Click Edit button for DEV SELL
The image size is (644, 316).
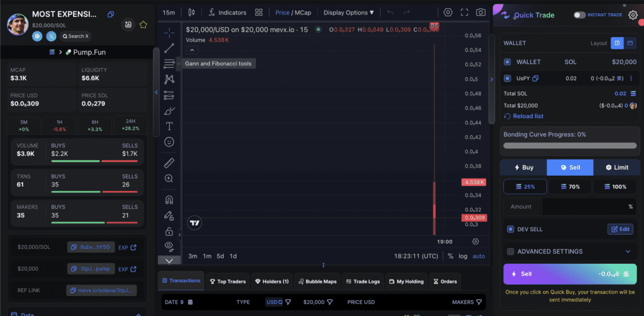(x=620, y=229)
